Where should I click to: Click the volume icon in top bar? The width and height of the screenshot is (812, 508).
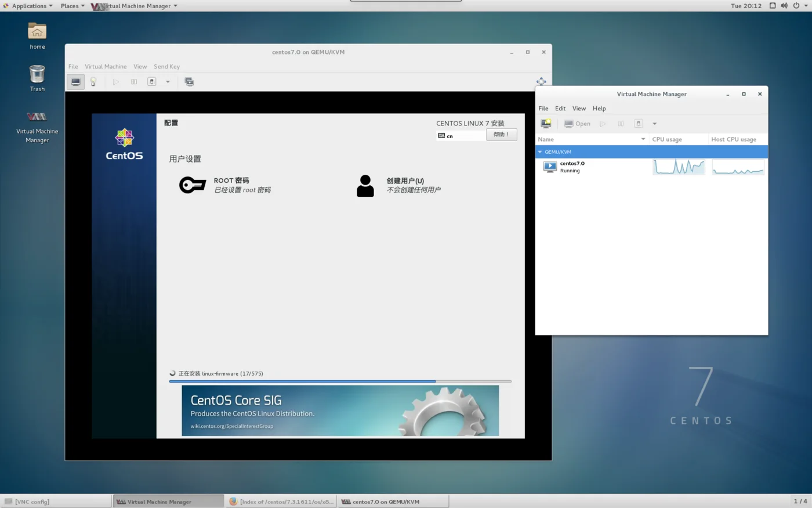(x=784, y=6)
